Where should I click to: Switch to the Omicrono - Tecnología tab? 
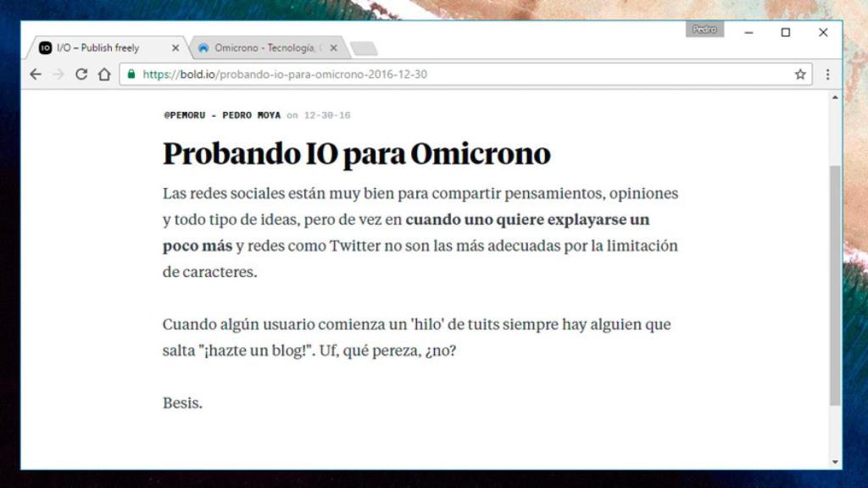pos(263,48)
